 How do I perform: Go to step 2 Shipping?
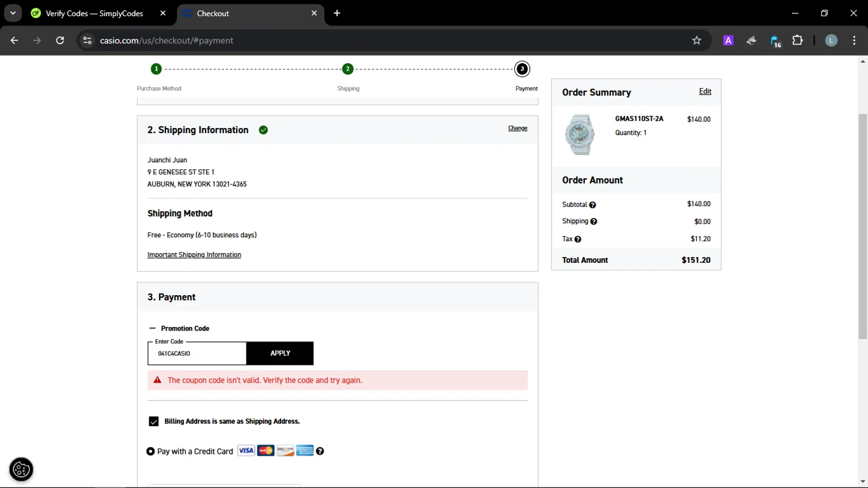348,69
